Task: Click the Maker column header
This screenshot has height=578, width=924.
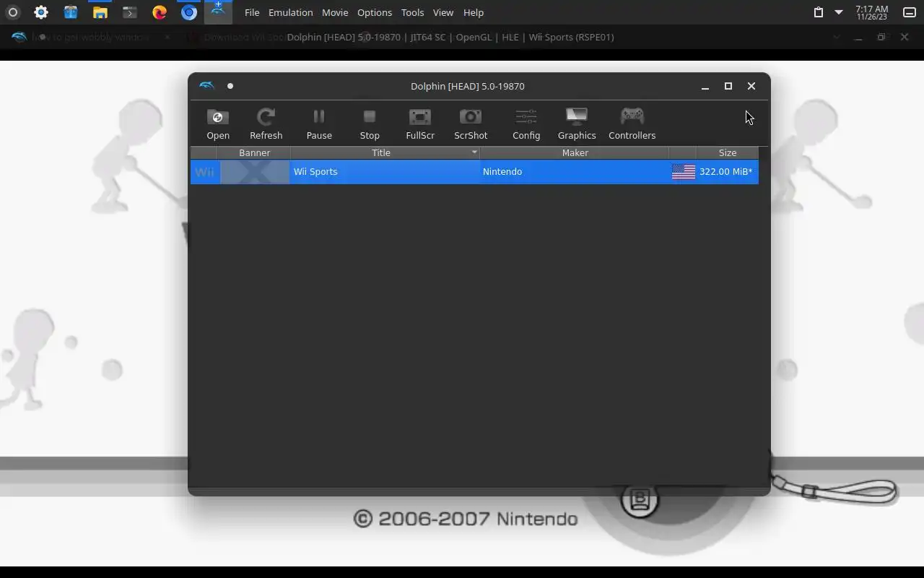Action: coord(575,152)
